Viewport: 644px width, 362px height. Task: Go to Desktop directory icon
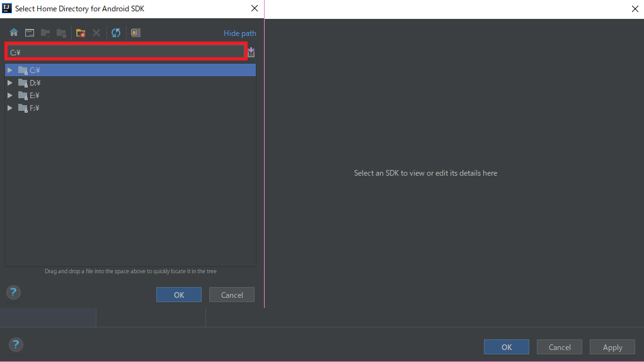(30, 33)
